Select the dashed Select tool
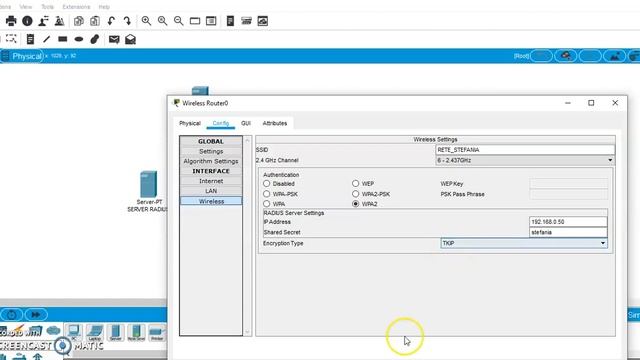The image size is (640, 360). (11, 39)
